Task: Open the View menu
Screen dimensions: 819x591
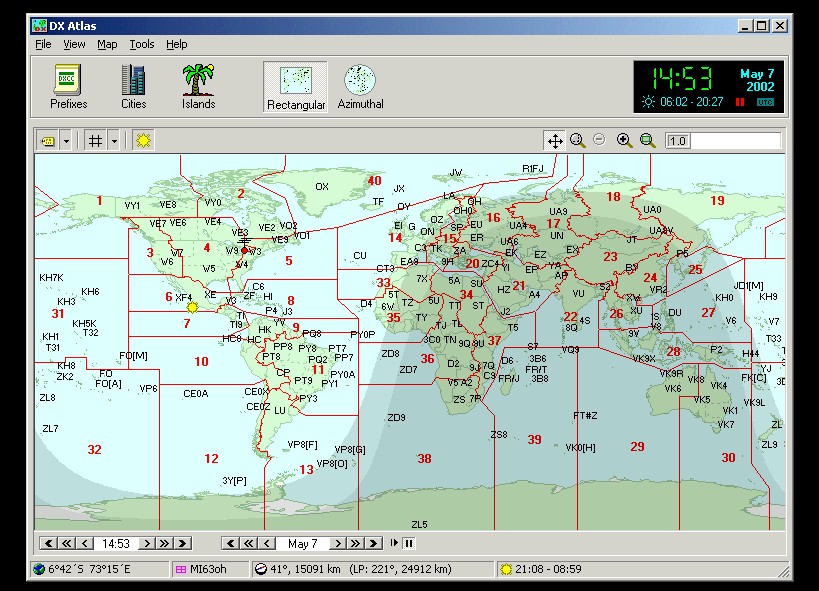Action: click(x=74, y=44)
